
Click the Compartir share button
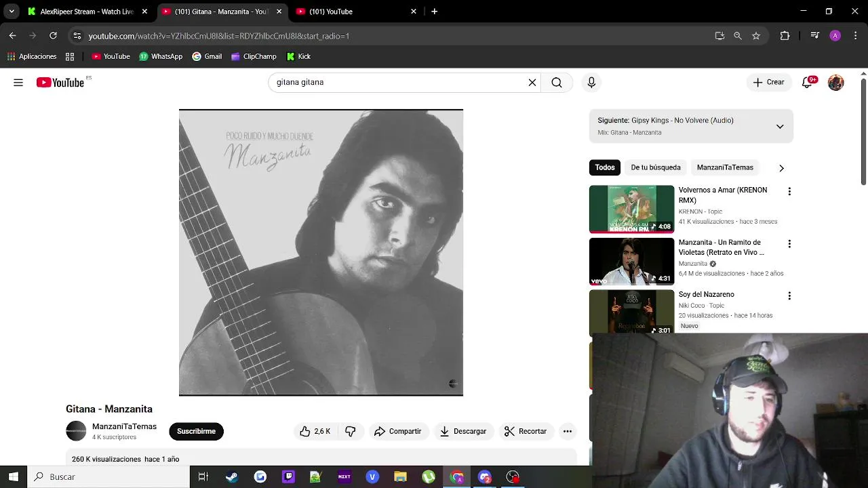(x=398, y=431)
